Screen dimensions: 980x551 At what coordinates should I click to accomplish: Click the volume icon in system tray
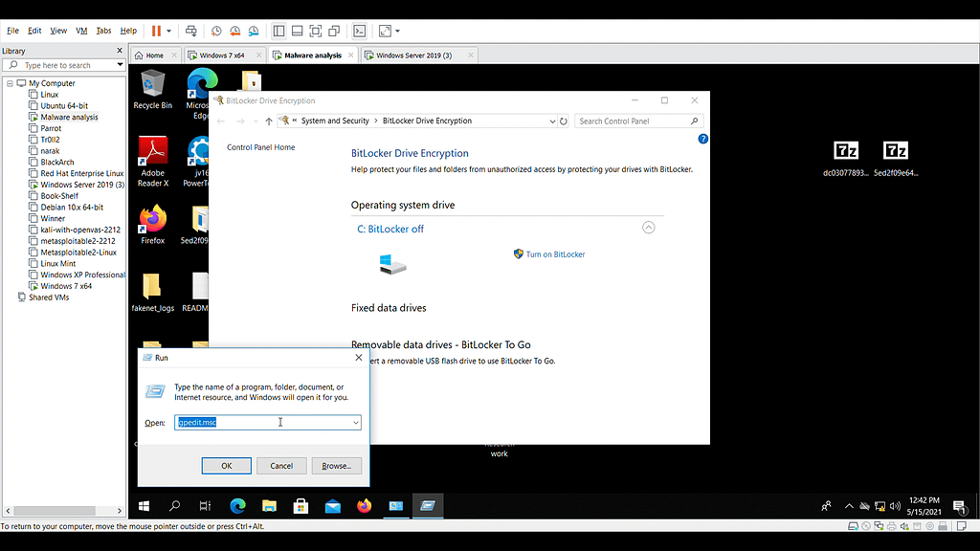coord(895,506)
